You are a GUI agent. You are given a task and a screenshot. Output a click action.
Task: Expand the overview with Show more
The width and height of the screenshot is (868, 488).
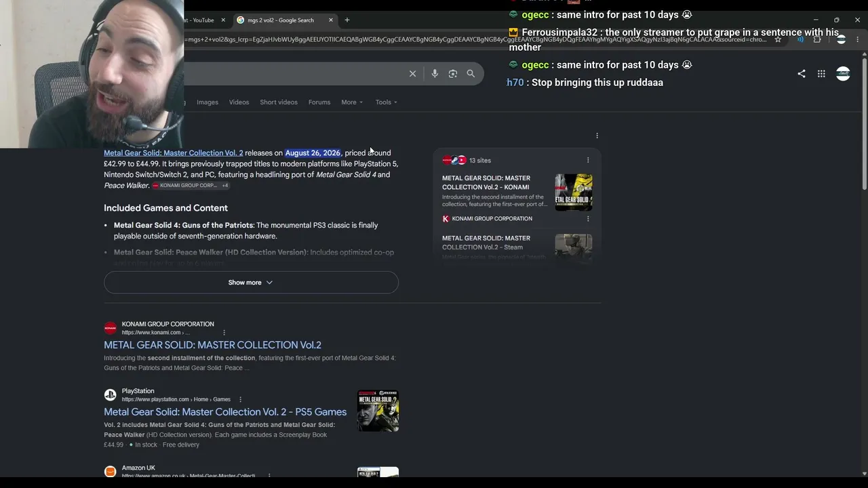pyautogui.click(x=251, y=283)
